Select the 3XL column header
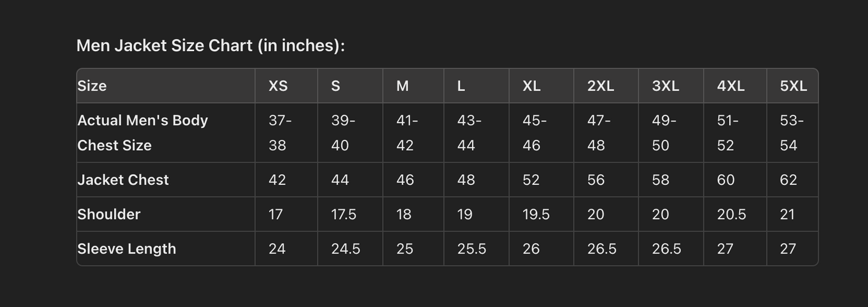 [666, 86]
